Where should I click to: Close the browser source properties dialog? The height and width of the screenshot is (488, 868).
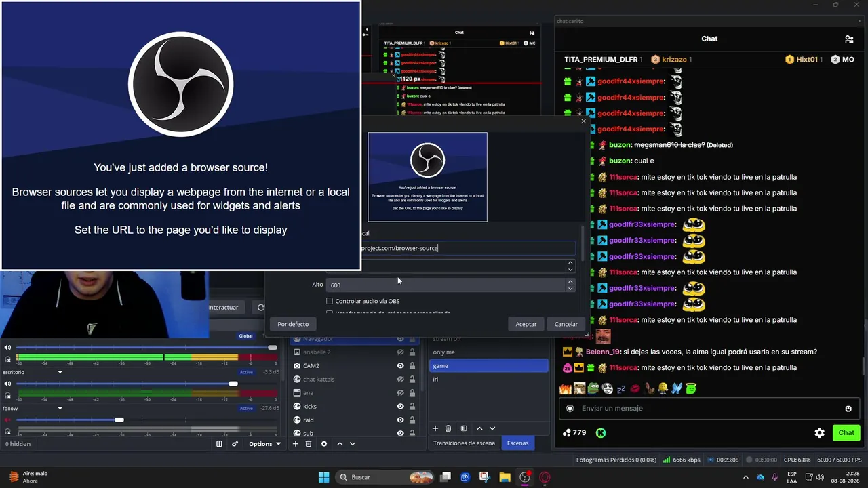pyautogui.click(x=583, y=121)
